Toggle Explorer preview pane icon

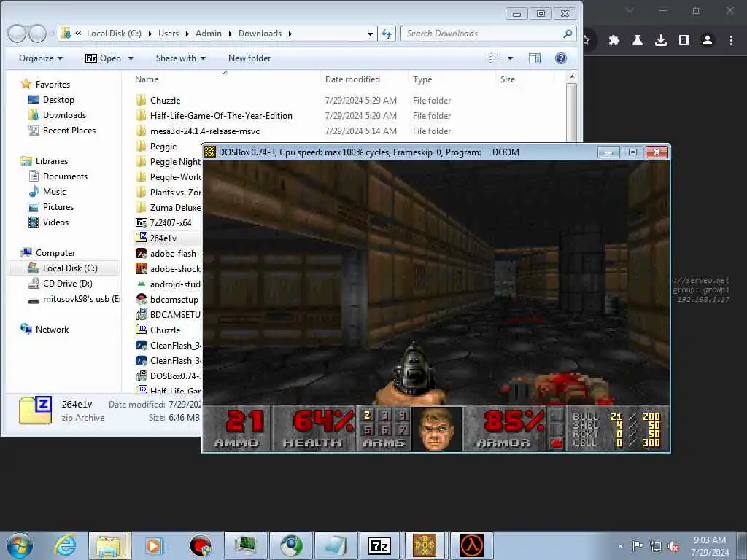pos(535,58)
